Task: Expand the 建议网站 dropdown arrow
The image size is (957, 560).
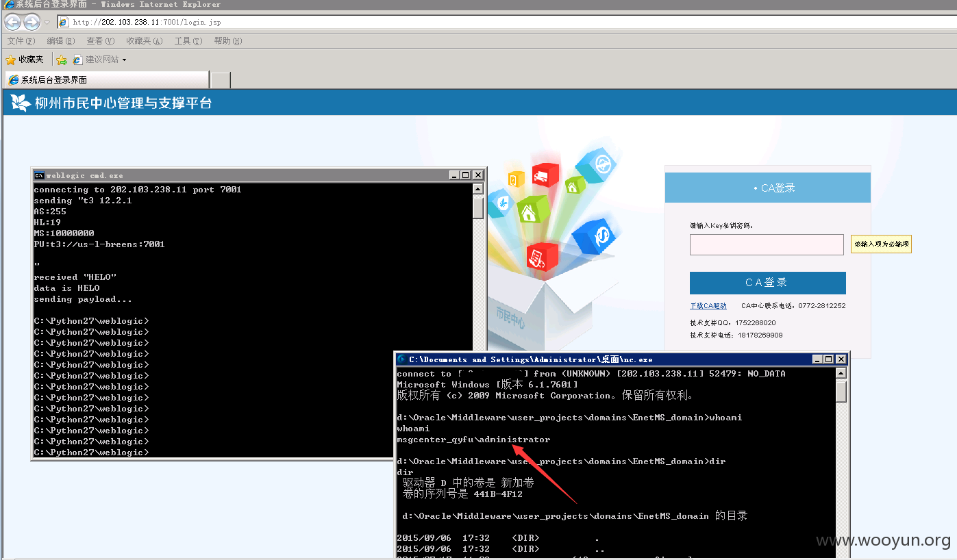Action: pos(124,60)
